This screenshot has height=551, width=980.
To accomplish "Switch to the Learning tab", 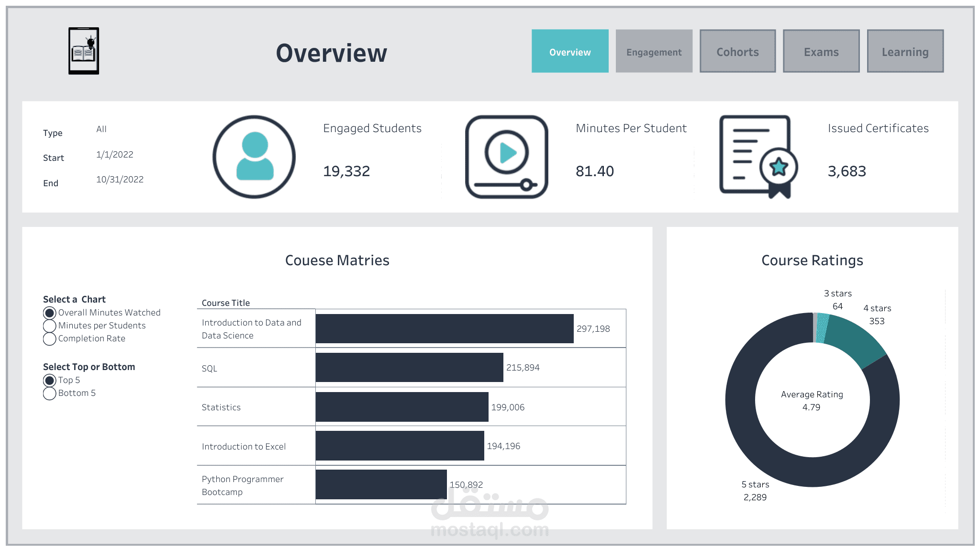I will tap(905, 51).
